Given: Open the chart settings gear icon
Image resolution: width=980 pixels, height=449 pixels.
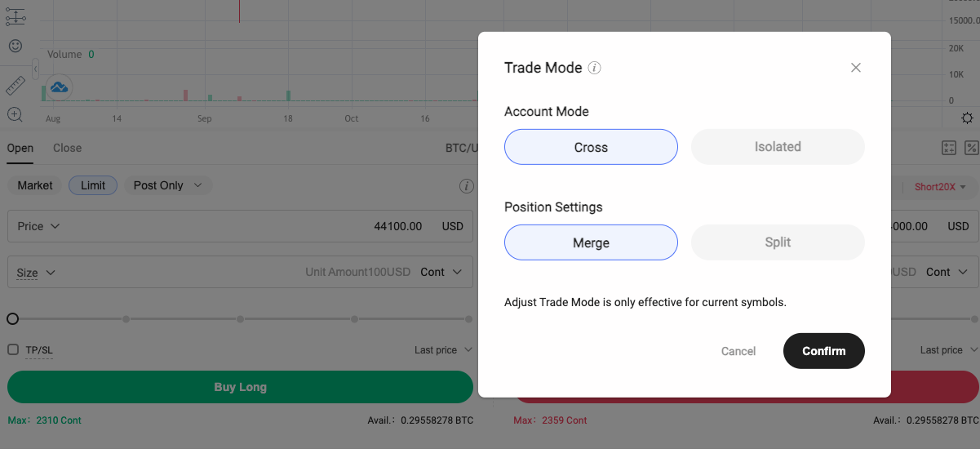Looking at the screenshot, I should click(967, 118).
